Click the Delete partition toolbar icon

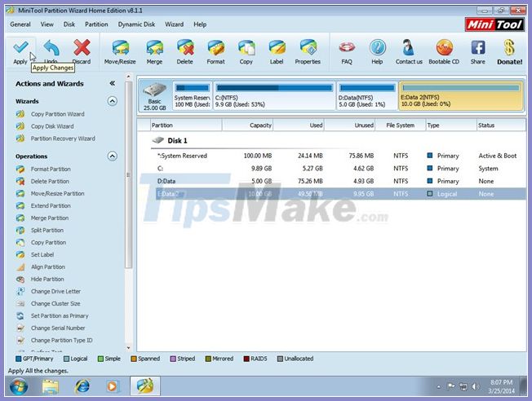pos(185,48)
